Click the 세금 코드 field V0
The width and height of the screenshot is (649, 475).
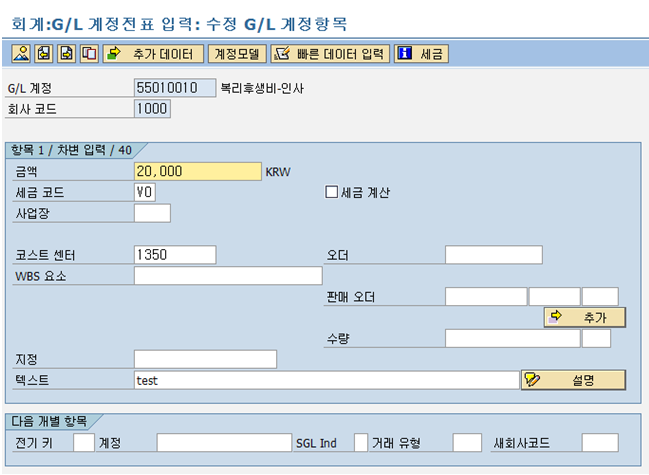145,192
